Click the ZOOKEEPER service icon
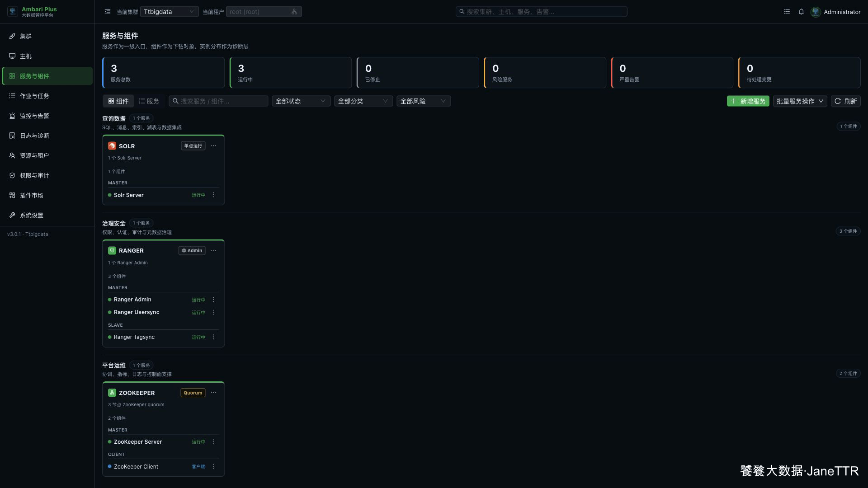This screenshot has width=868, height=488. 112,393
